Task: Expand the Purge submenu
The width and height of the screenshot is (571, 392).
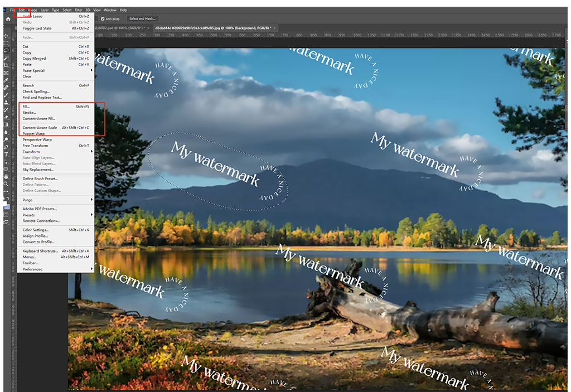Action: (56, 200)
